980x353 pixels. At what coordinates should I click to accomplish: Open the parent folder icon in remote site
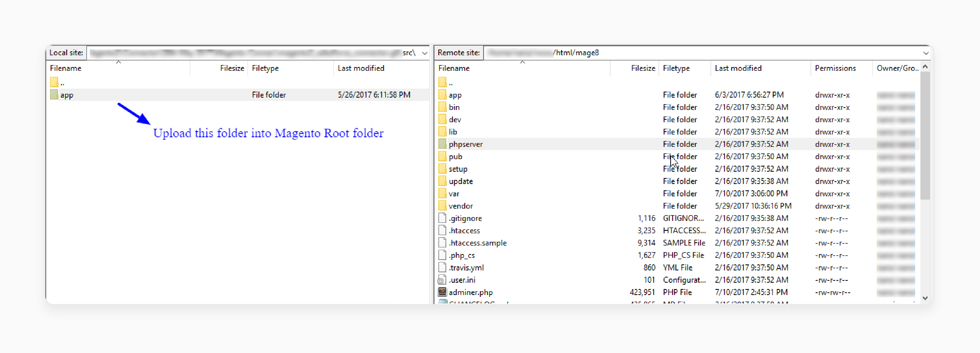click(442, 82)
